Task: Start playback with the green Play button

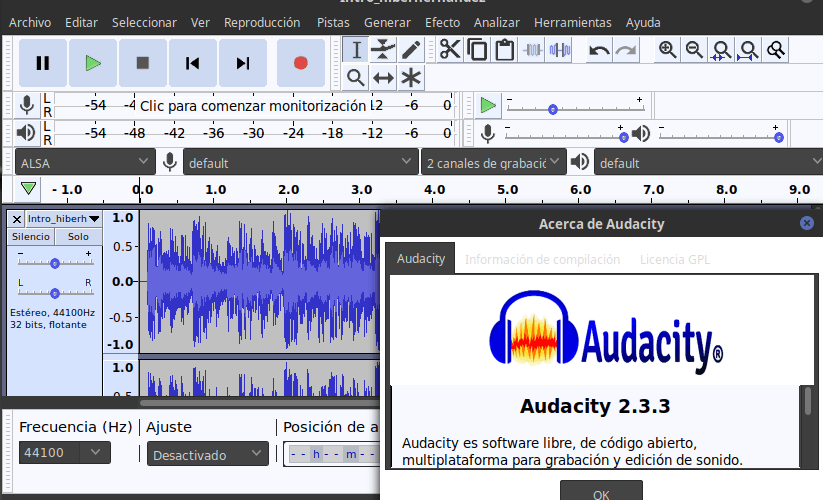Action: click(93, 63)
